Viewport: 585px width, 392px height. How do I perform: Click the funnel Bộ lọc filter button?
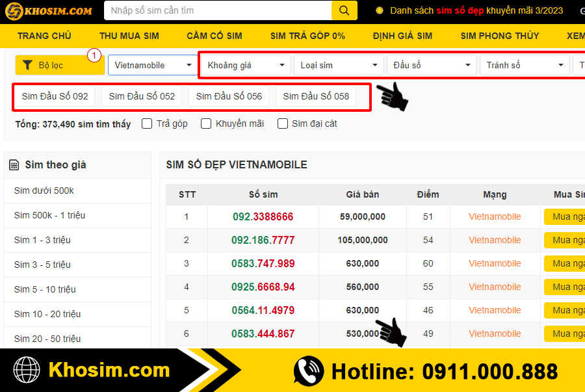[x=59, y=65]
